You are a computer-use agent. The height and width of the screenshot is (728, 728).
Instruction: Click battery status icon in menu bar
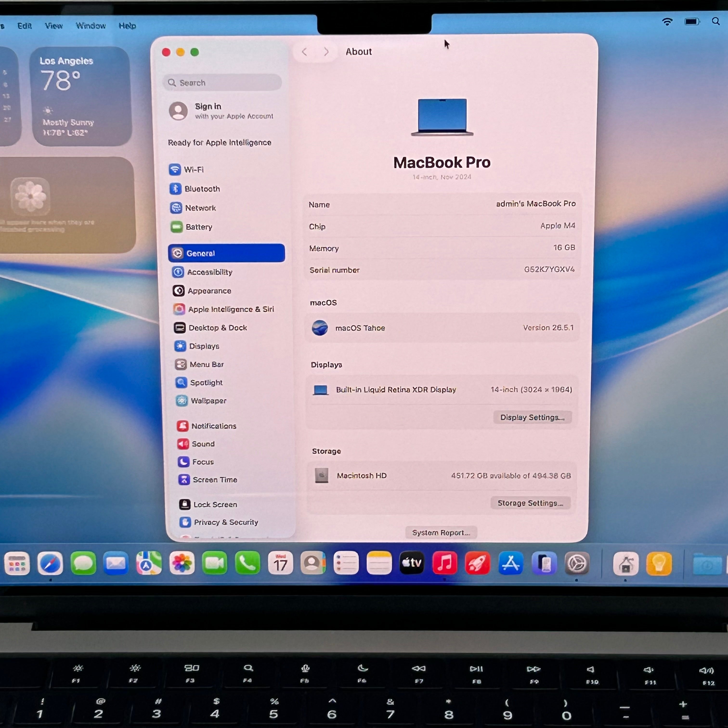(692, 22)
